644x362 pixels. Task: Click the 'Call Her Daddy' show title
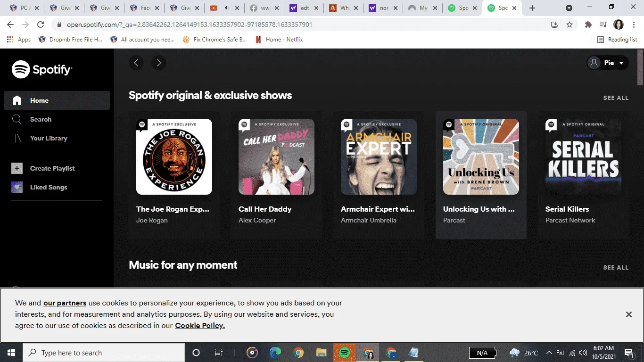click(x=265, y=209)
